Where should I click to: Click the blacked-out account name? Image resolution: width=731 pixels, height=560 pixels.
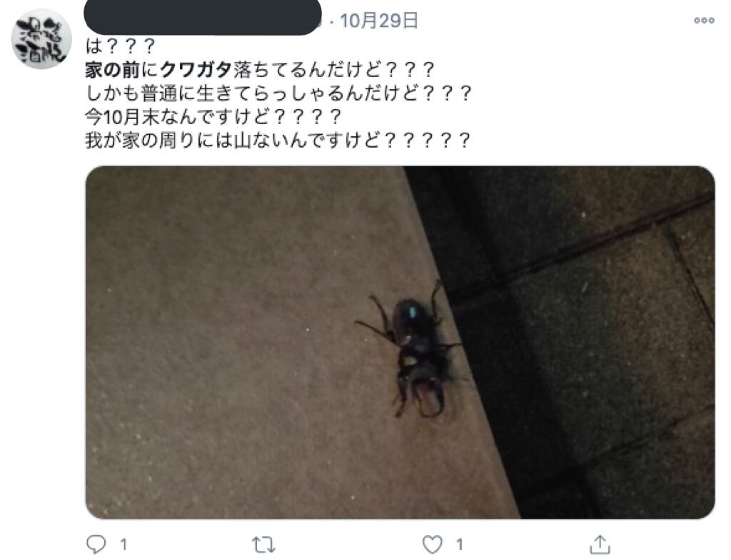tap(203, 17)
